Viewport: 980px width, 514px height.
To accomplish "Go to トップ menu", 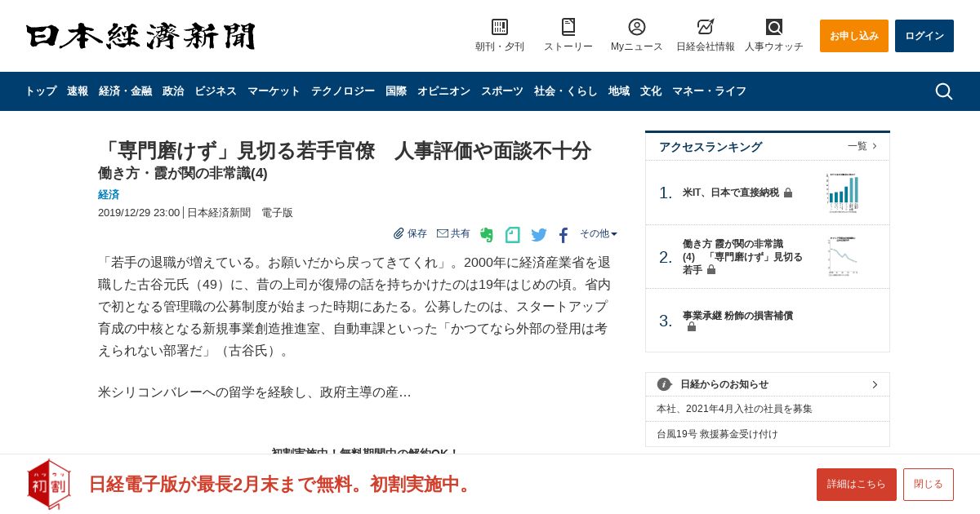I will pos(41,91).
